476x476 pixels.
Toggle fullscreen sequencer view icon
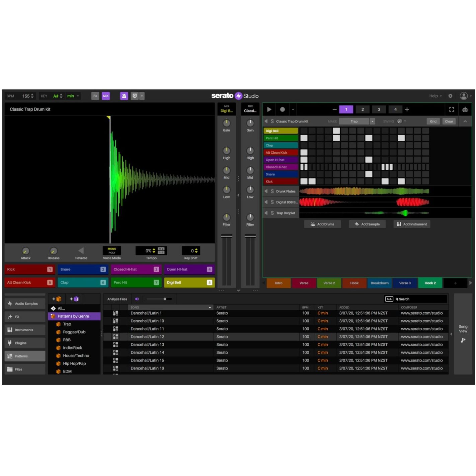pyautogui.click(x=452, y=109)
